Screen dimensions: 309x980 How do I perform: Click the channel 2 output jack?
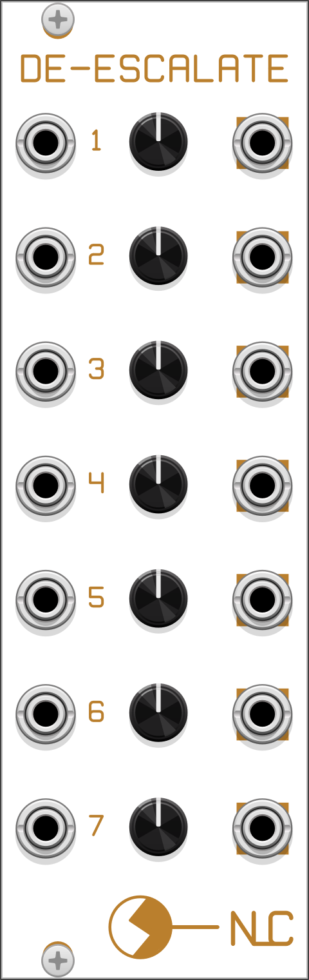[262, 256]
